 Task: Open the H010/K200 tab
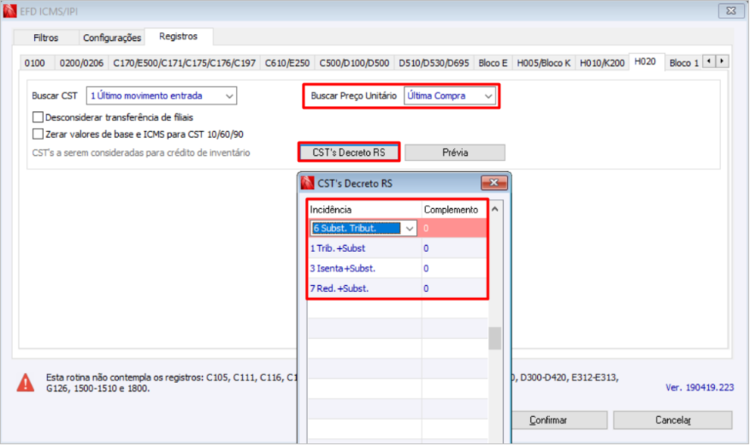coord(602,63)
